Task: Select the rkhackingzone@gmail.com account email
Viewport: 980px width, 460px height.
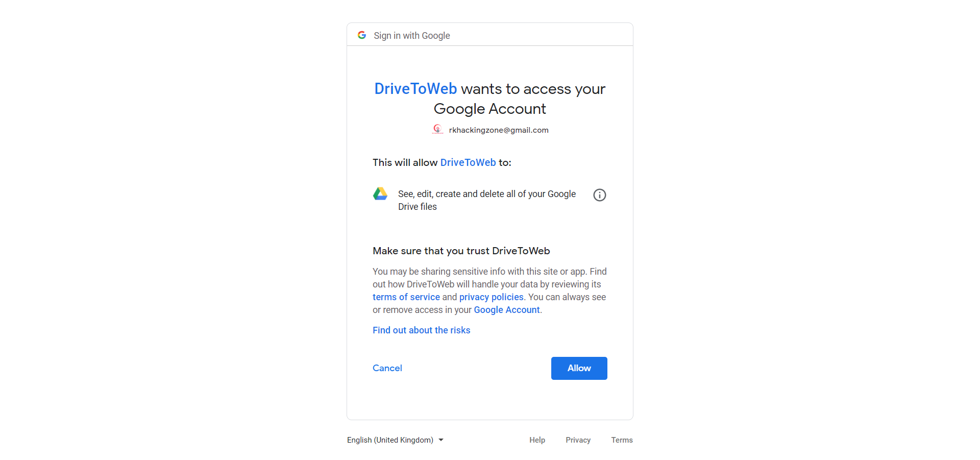Action: tap(499, 130)
